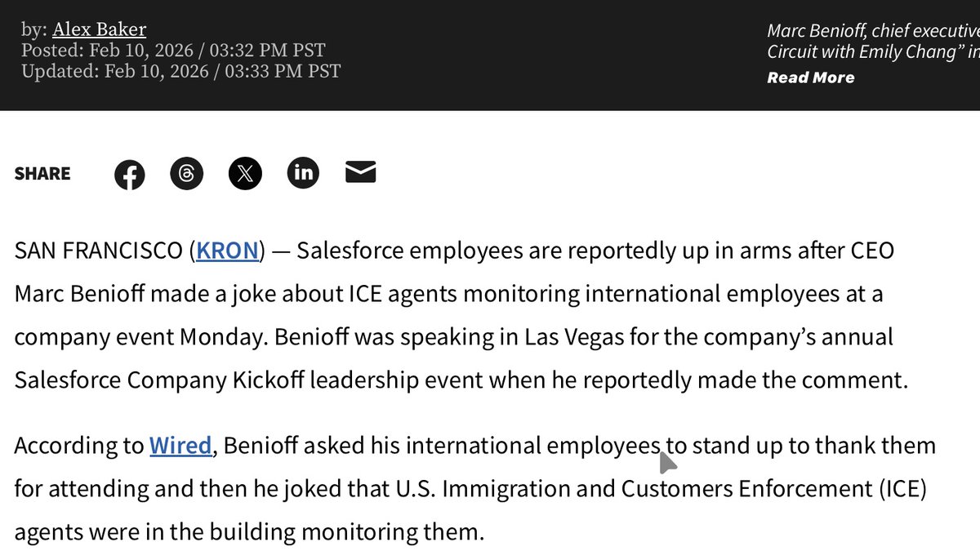Open the Wired source link

180,446
